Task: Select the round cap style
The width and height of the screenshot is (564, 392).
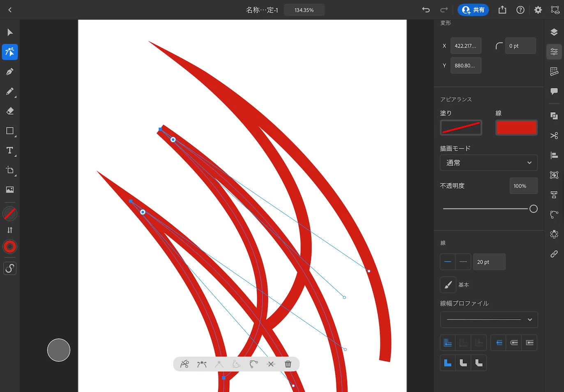Action: (514, 343)
